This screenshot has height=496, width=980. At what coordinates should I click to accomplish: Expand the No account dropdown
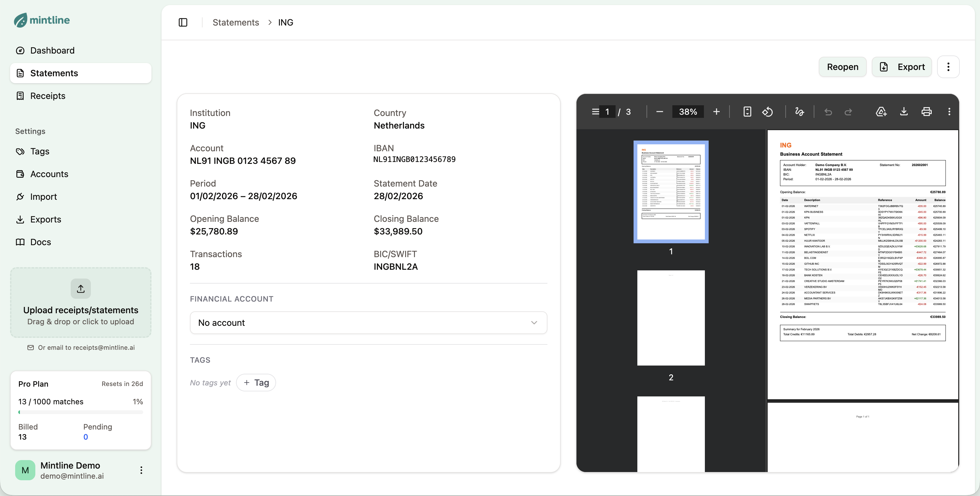pyautogui.click(x=368, y=323)
